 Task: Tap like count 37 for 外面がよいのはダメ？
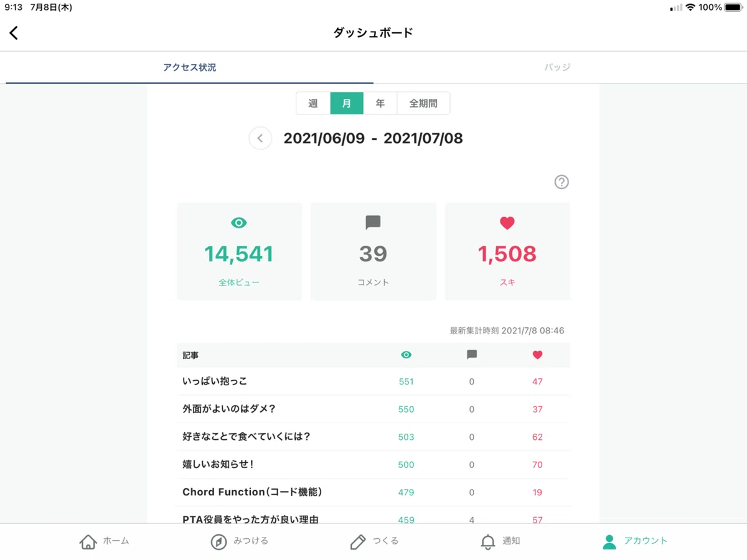tap(538, 409)
